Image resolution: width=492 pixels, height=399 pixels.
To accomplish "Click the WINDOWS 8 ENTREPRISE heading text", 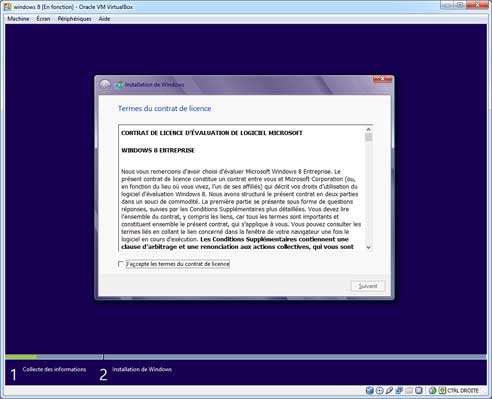I will point(158,150).
